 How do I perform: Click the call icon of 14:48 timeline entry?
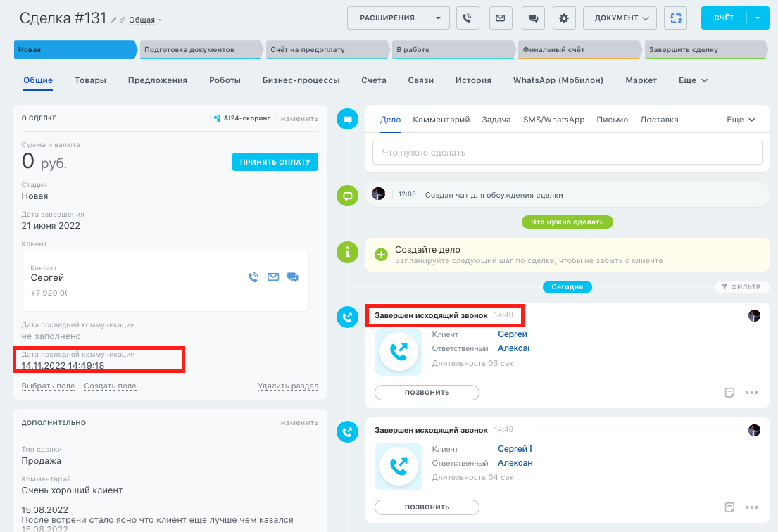click(x=347, y=432)
